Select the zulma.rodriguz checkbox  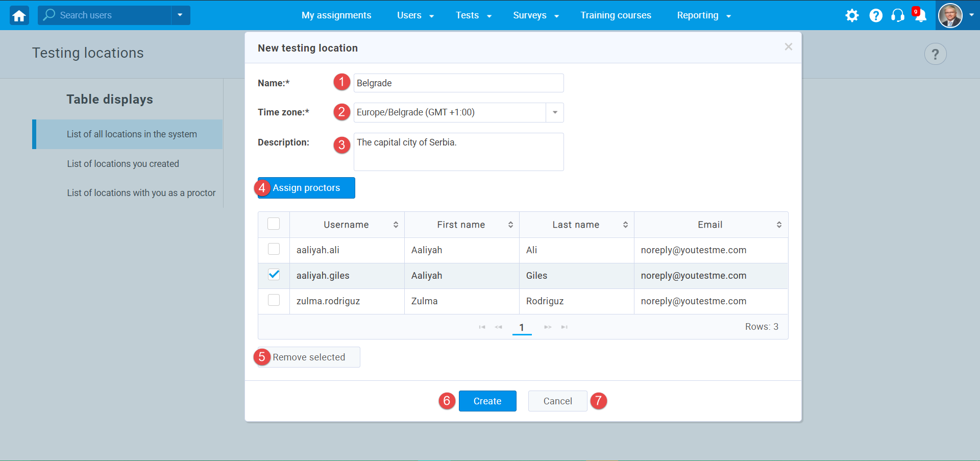pos(274,300)
